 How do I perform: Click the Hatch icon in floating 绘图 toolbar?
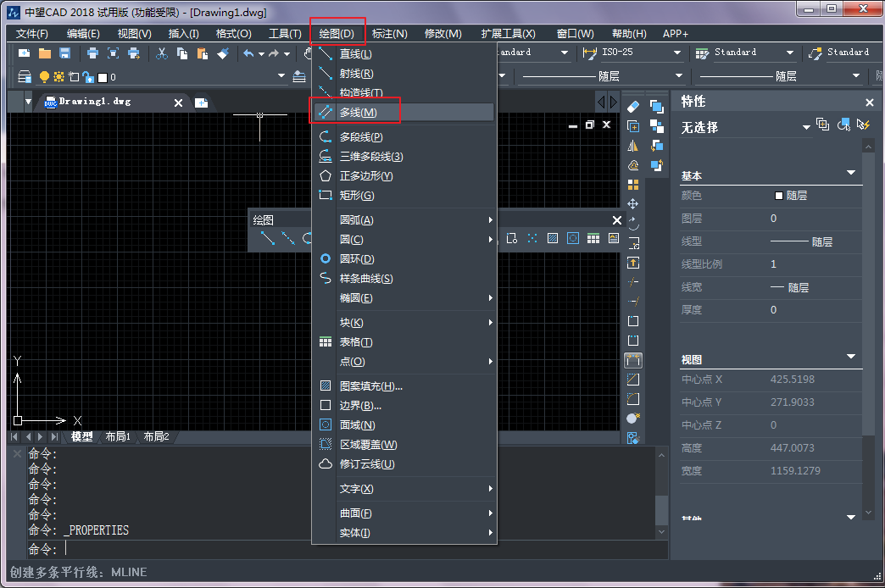point(552,239)
